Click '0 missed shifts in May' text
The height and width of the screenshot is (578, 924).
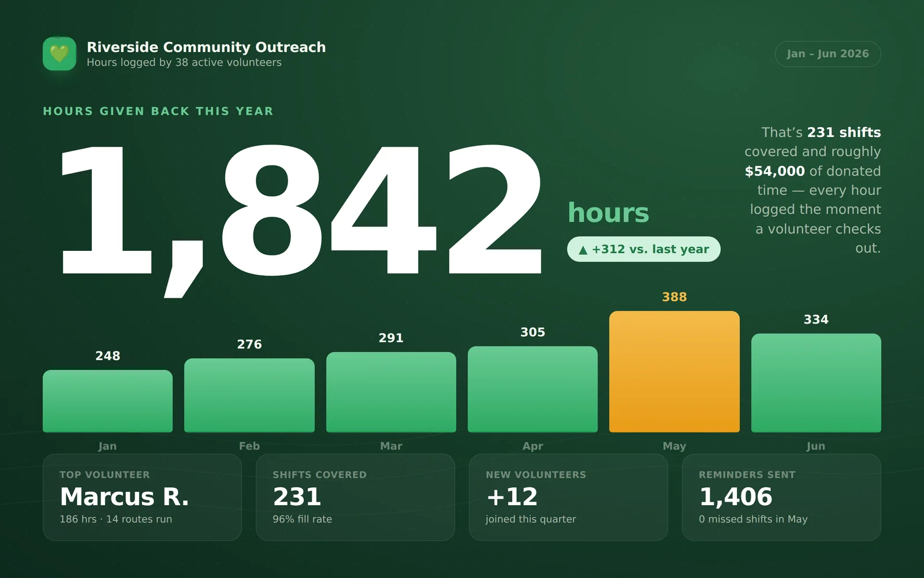(753, 519)
